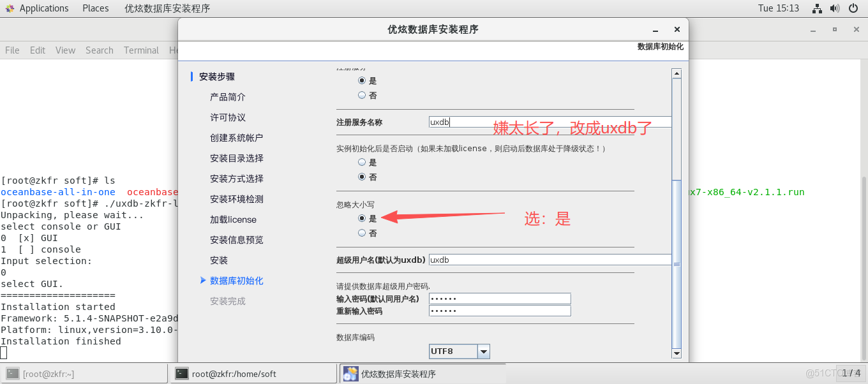Click step 安装完成 in sidebar
Image resolution: width=868 pixels, height=384 pixels.
click(228, 301)
